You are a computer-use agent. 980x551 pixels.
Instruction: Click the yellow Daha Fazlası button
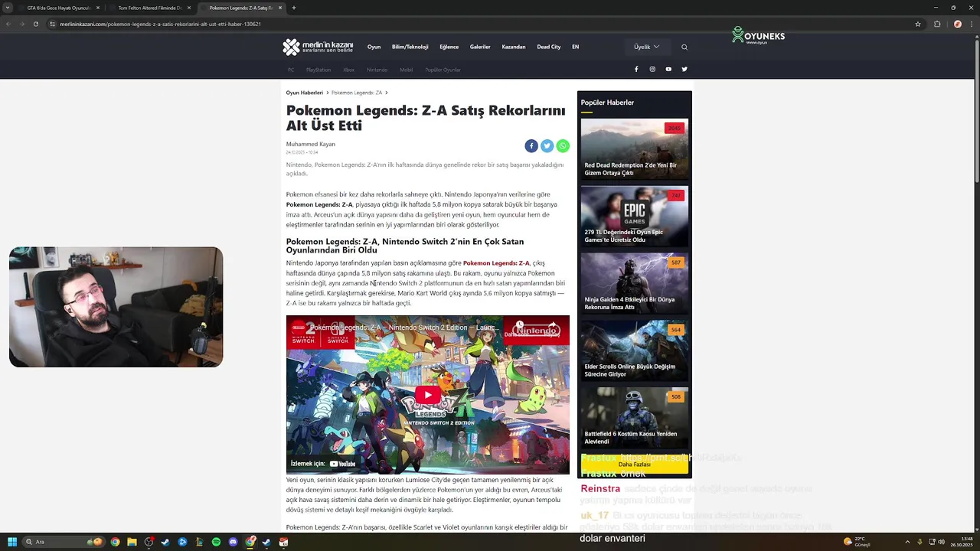click(x=635, y=464)
